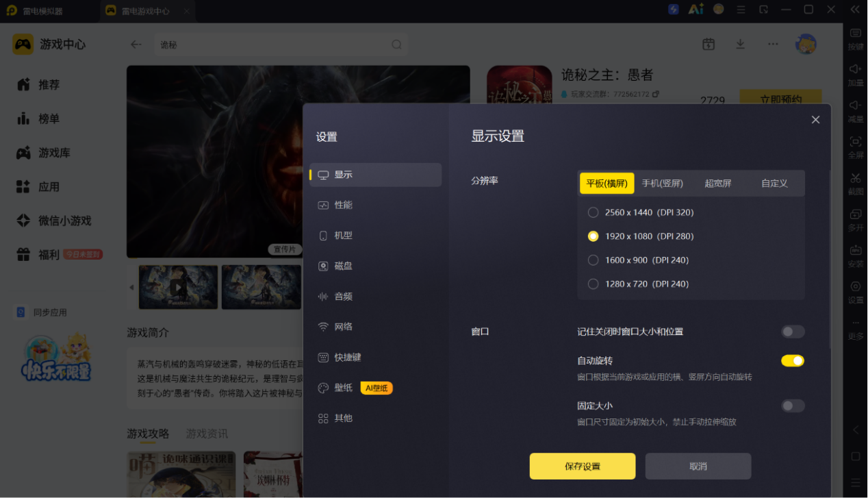This screenshot has width=868, height=498.
Task: Select 网络 network settings
Action: [375, 327]
